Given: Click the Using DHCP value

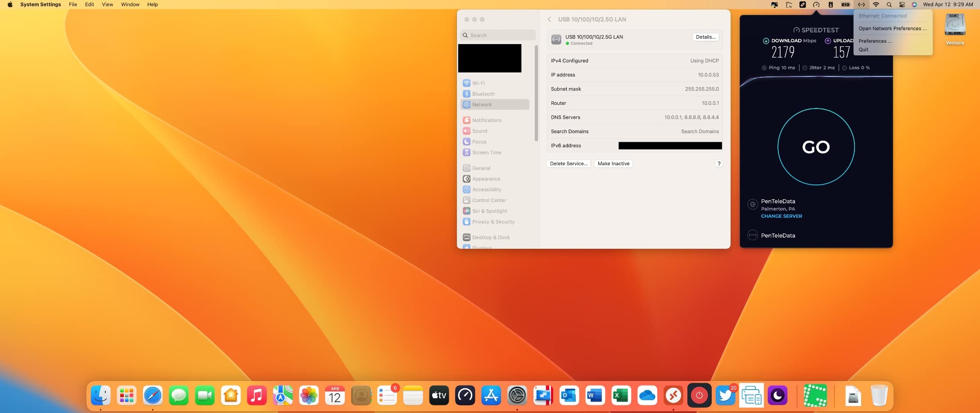Looking at the screenshot, I should (x=705, y=61).
